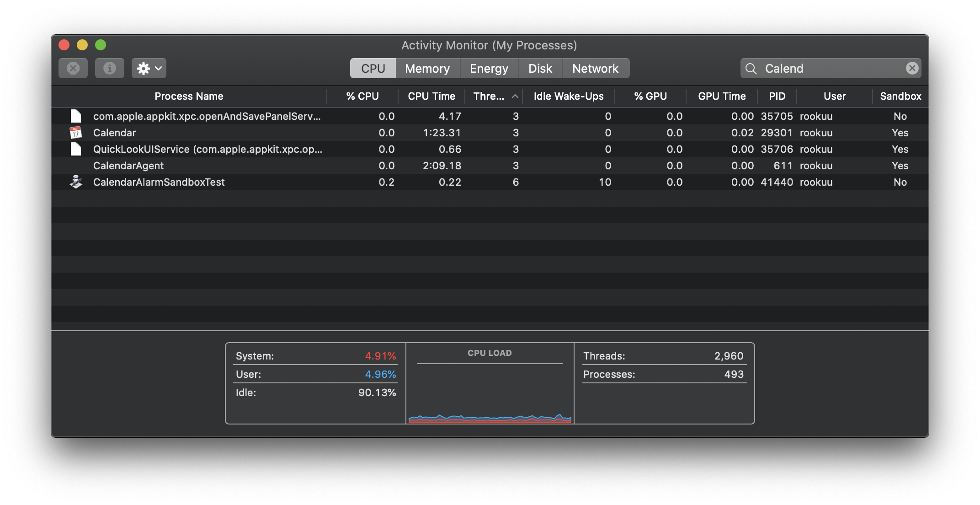This screenshot has height=505, width=980.
Task: Click the openAndSavePanelService document icon
Action: 76,116
